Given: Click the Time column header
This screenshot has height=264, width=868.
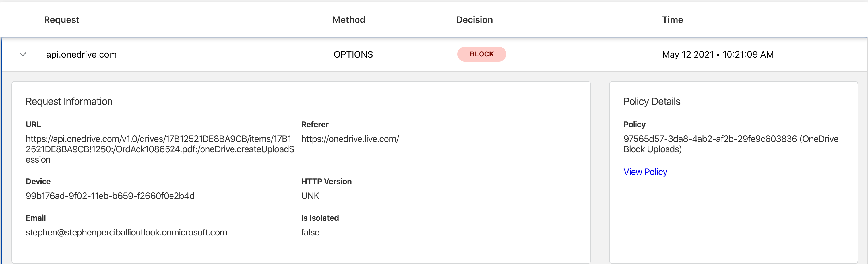Looking at the screenshot, I should 672,20.
